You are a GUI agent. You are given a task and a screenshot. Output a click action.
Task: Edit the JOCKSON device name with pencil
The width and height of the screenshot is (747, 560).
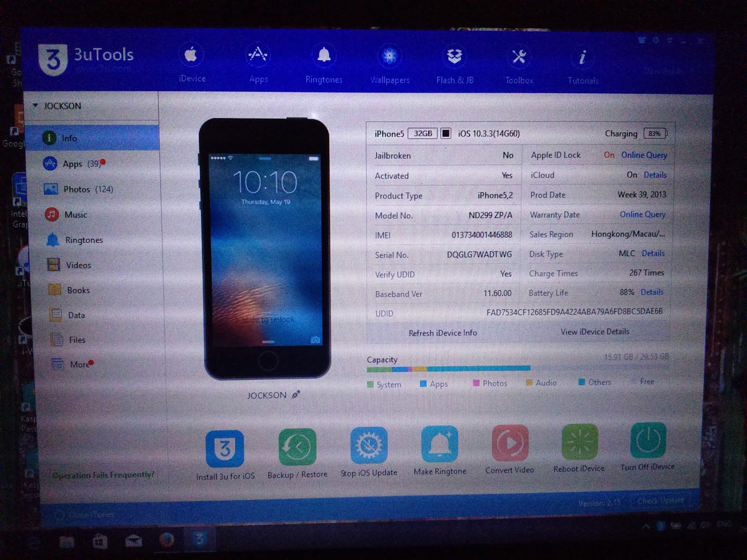[296, 395]
